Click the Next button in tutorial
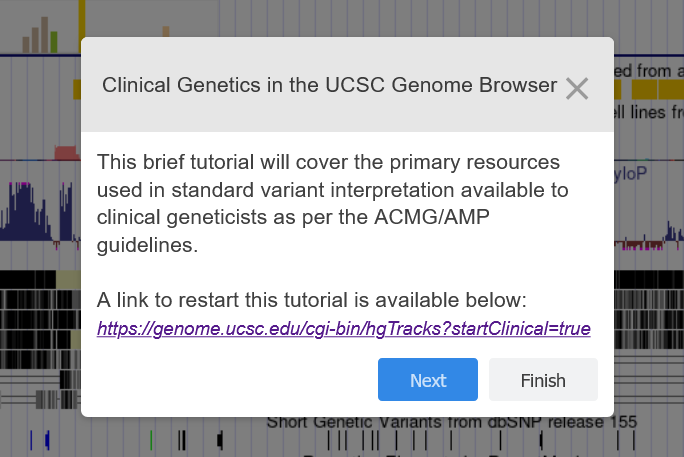 pyautogui.click(x=428, y=380)
